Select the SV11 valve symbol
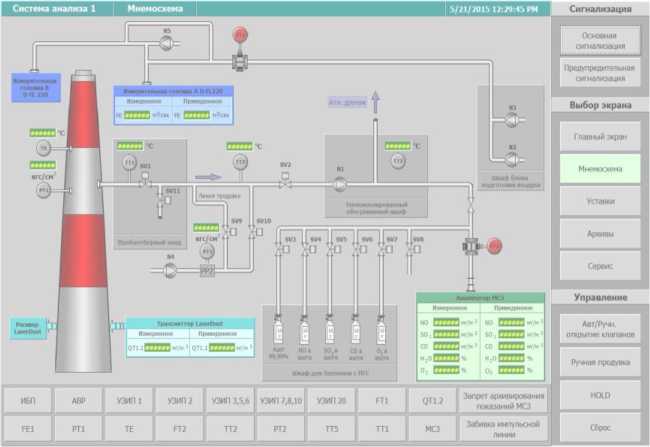650x447 pixels. 160,203
